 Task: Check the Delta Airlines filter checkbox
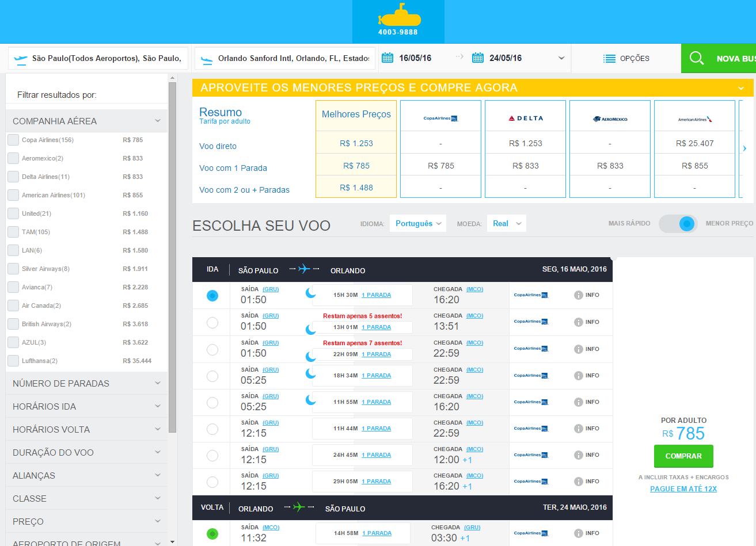[x=13, y=177]
